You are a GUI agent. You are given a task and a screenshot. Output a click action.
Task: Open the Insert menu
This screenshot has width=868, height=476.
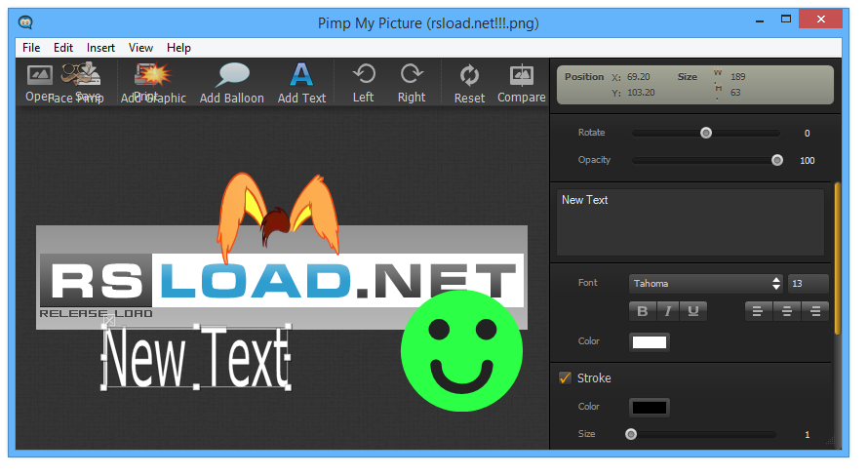[100, 48]
